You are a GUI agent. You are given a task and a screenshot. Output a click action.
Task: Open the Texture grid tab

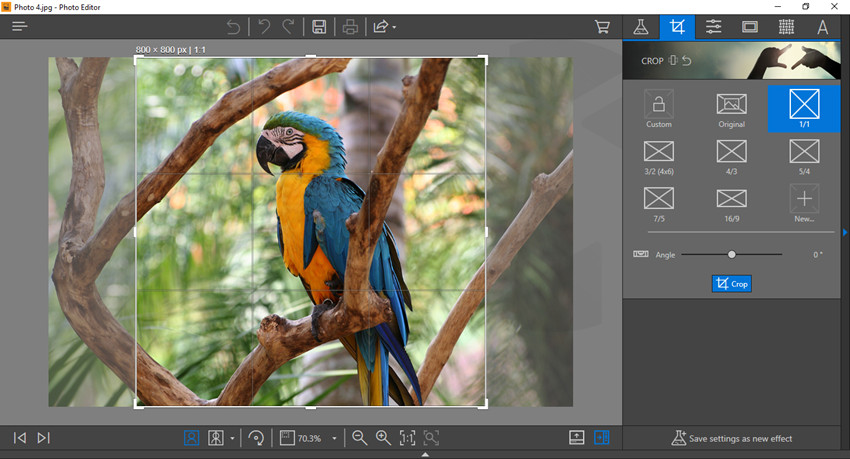pyautogui.click(x=786, y=27)
